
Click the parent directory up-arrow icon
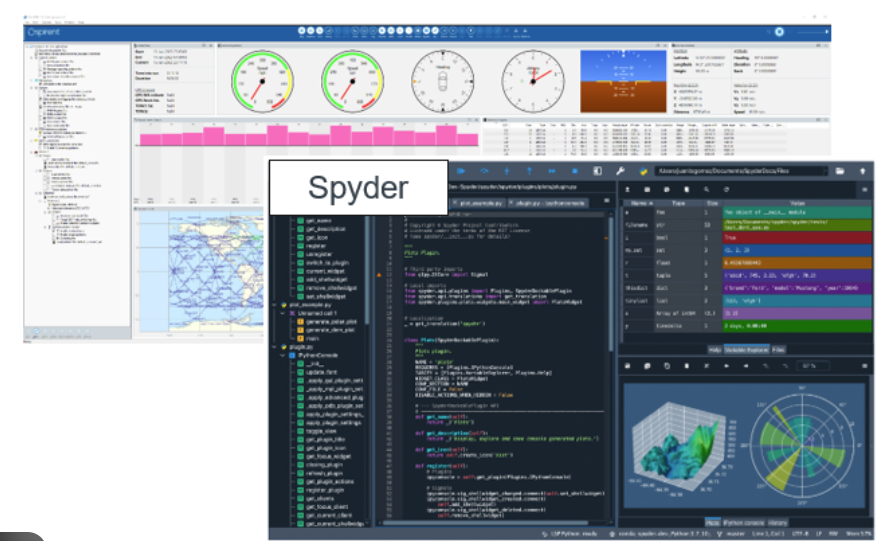(863, 171)
